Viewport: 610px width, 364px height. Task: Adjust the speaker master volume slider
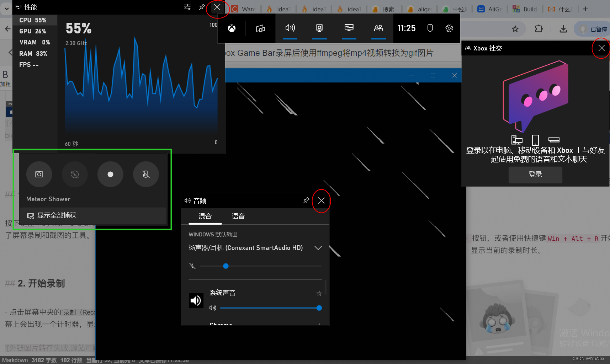click(x=260, y=266)
